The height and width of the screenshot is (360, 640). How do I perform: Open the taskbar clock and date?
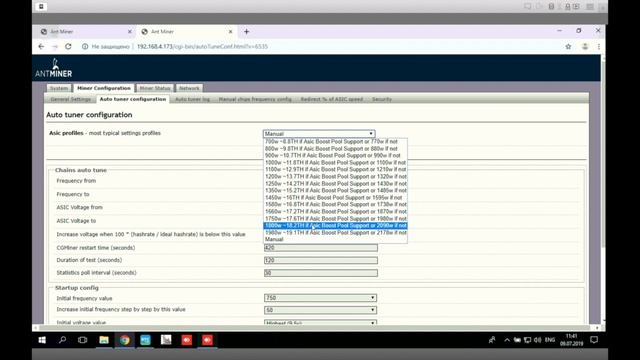pyautogui.click(x=571, y=340)
